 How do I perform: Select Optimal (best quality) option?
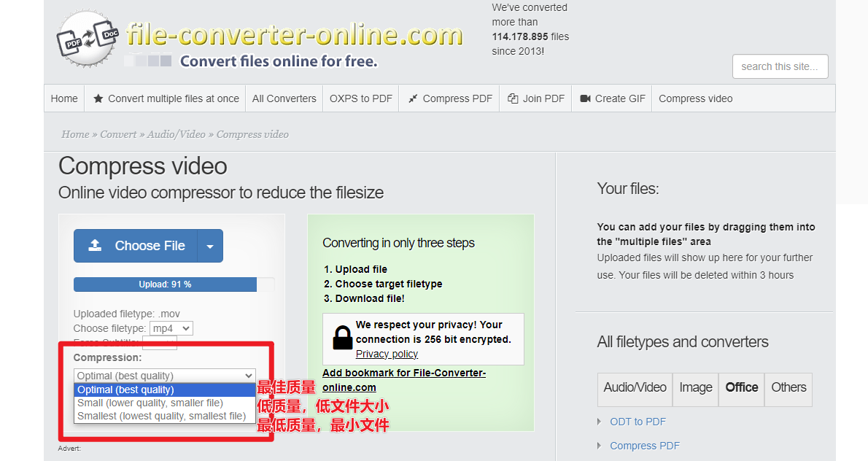[164, 390]
